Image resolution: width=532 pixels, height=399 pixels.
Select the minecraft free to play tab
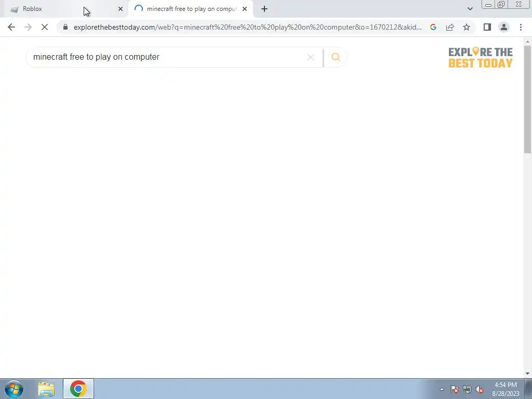coord(191,9)
